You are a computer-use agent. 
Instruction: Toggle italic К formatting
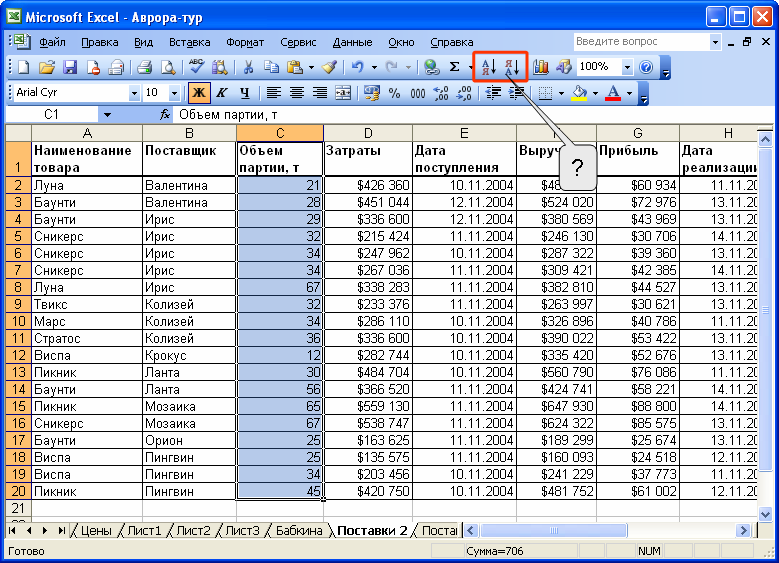222,92
